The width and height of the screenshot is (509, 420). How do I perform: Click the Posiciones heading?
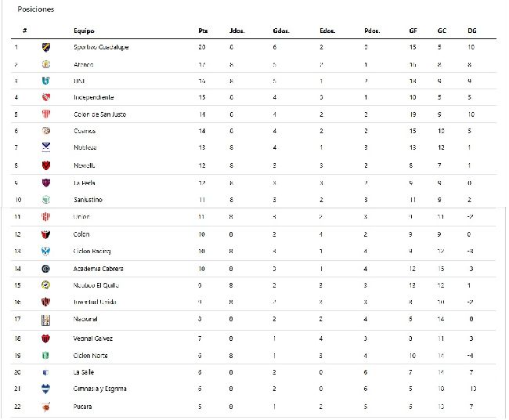coord(36,9)
